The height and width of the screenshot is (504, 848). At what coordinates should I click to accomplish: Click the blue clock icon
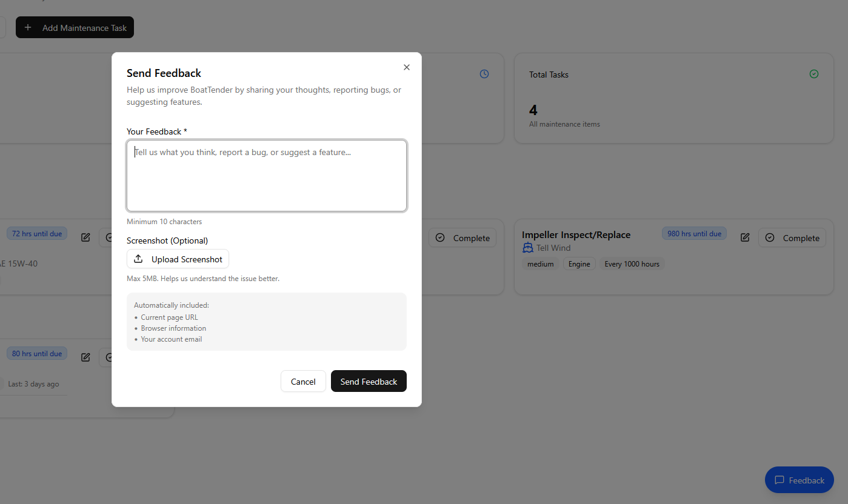tap(484, 74)
